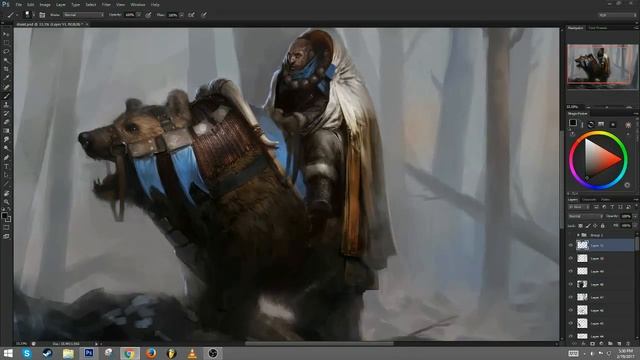Open the File menu
Image resolution: width=640 pixels, height=360 pixels.
click(19, 4)
